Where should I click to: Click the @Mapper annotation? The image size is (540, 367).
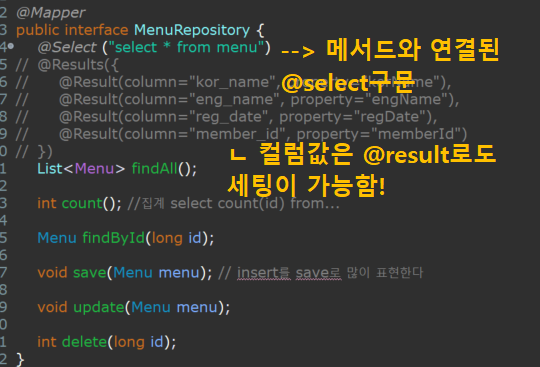(x=51, y=13)
